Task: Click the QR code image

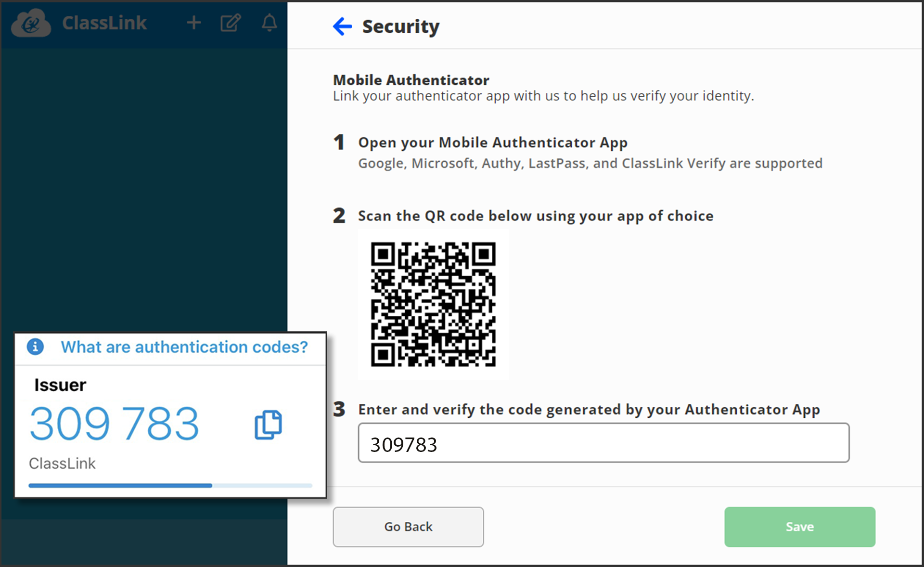Action: point(433,304)
